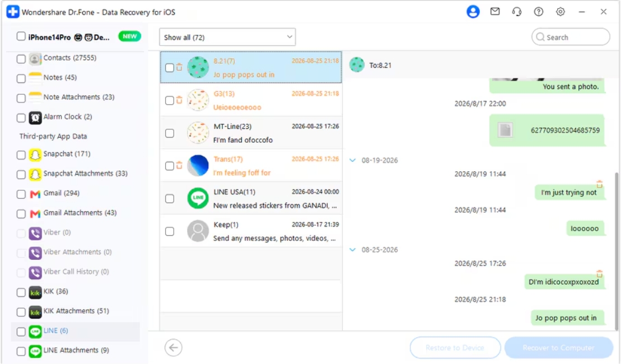The width and height of the screenshot is (621, 364).
Task: Click the Dr.Fone logo icon in title bar
Action: tap(13, 12)
